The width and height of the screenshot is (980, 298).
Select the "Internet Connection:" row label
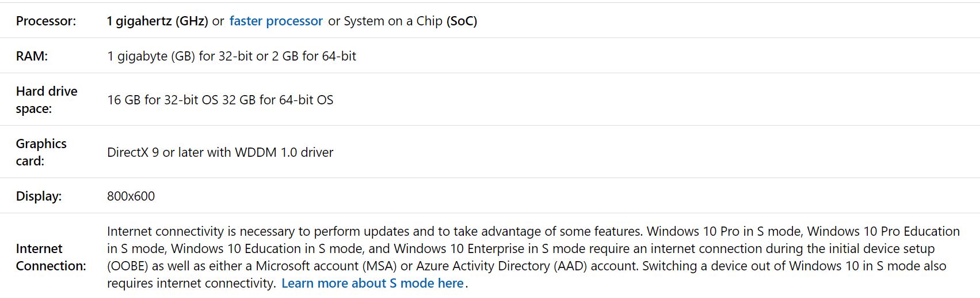pos(51,257)
